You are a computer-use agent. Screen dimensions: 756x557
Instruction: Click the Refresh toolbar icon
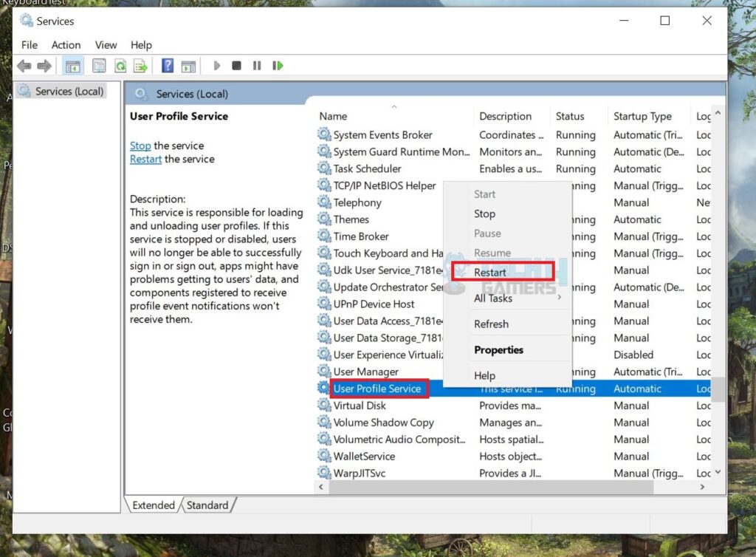click(120, 66)
